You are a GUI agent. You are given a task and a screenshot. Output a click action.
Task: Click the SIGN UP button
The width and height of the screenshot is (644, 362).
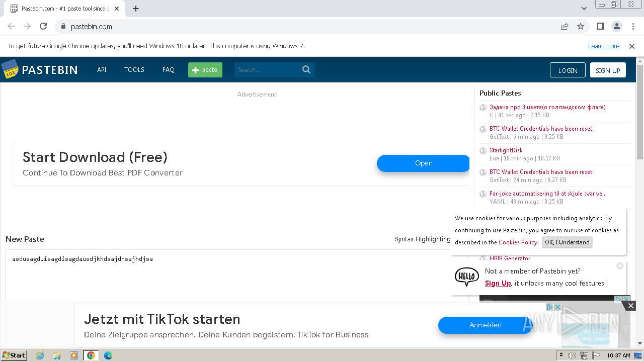point(608,70)
